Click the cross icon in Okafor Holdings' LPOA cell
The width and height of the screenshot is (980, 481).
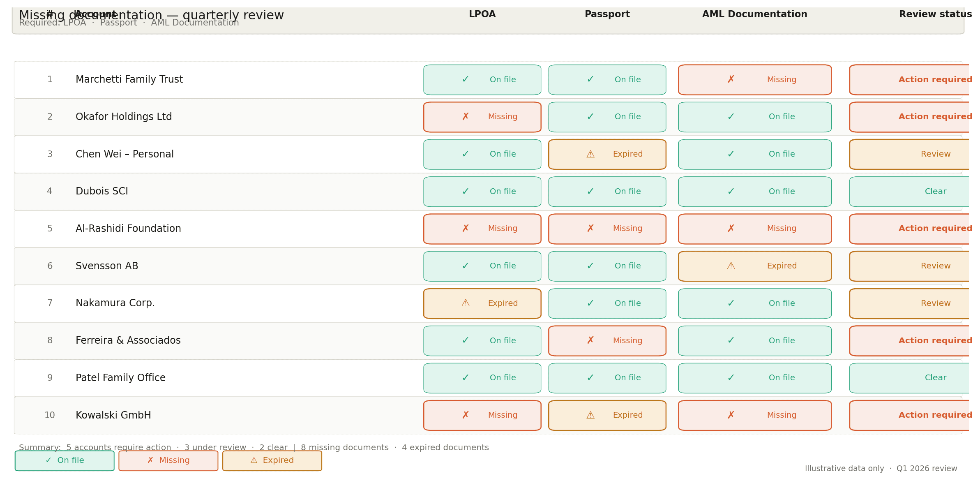(x=465, y=117)
